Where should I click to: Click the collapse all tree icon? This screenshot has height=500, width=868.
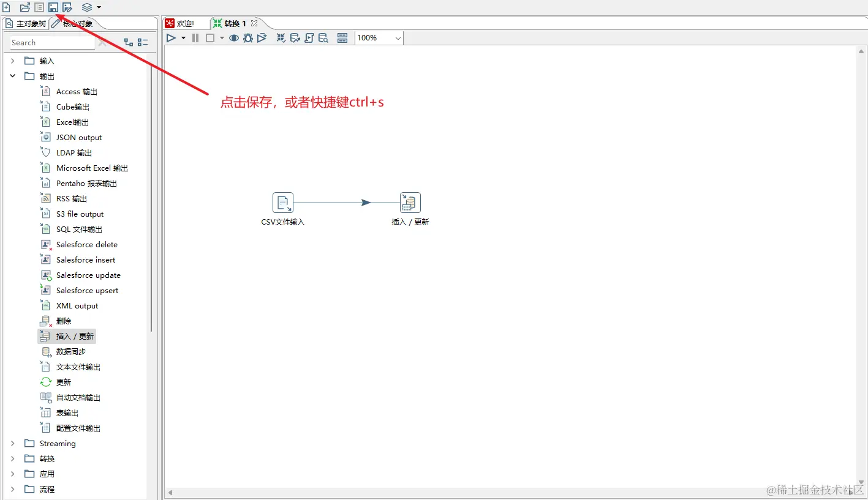[143, 42]
